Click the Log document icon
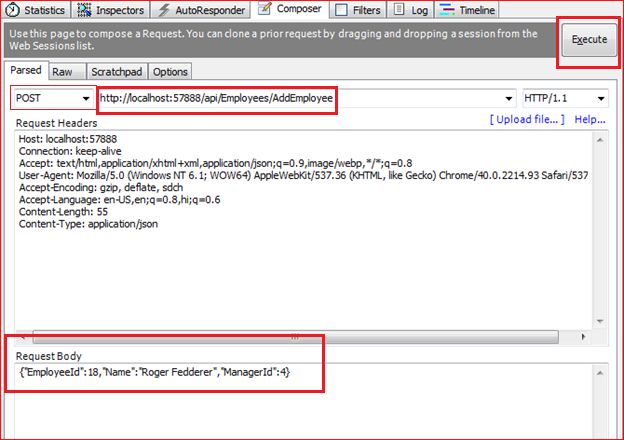 [399, 9]
